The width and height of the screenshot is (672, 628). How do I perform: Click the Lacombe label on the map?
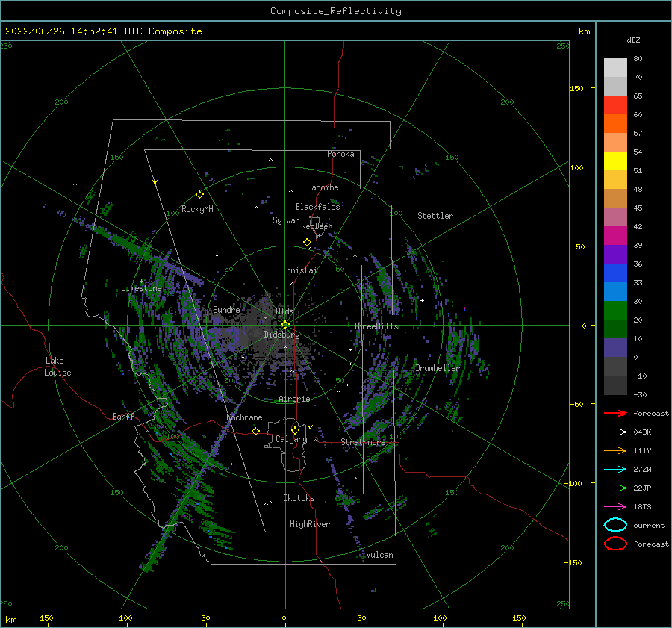point(323,187)
